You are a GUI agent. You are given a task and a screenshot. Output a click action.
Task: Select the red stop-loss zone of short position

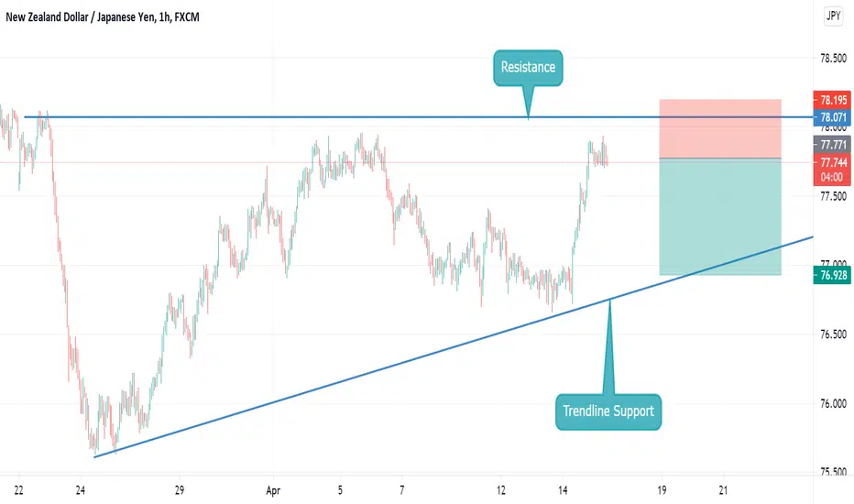720,128
